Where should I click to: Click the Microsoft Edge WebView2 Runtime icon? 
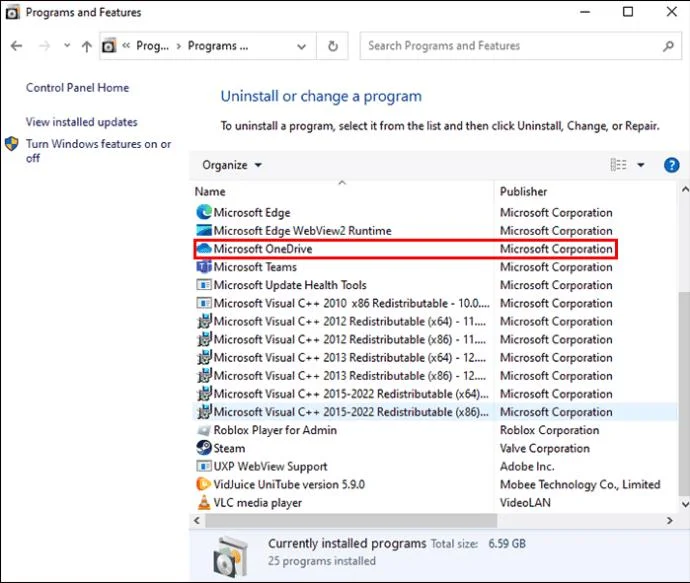pyautogui.click(x=204, y=231)
